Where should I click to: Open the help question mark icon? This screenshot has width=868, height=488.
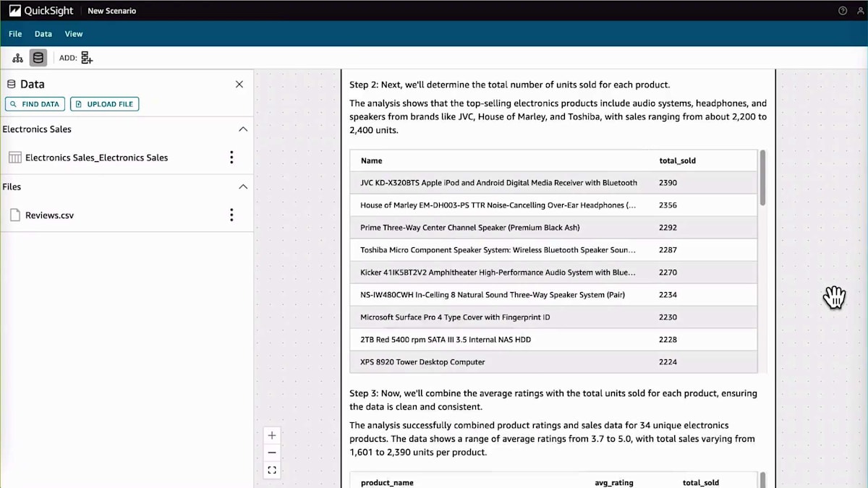point(843,11)
